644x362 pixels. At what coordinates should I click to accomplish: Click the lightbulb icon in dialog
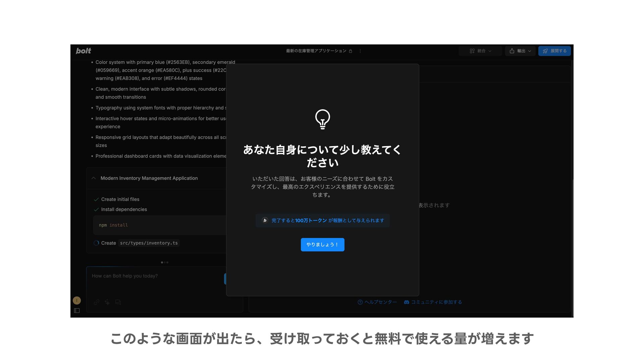[322, 119]
